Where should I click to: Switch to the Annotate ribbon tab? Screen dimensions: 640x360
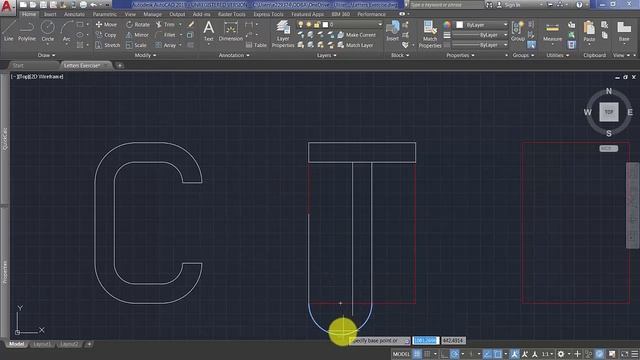74,14
